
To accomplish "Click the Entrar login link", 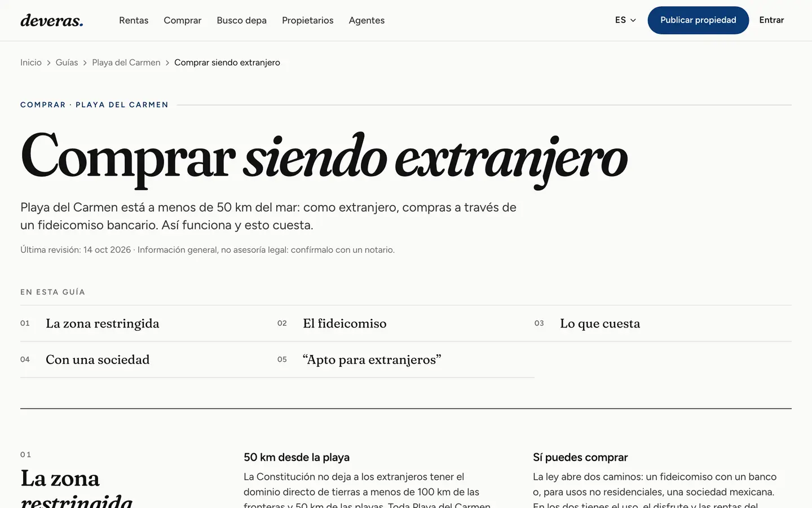I will pyautogui.click(x=771, y=20).
